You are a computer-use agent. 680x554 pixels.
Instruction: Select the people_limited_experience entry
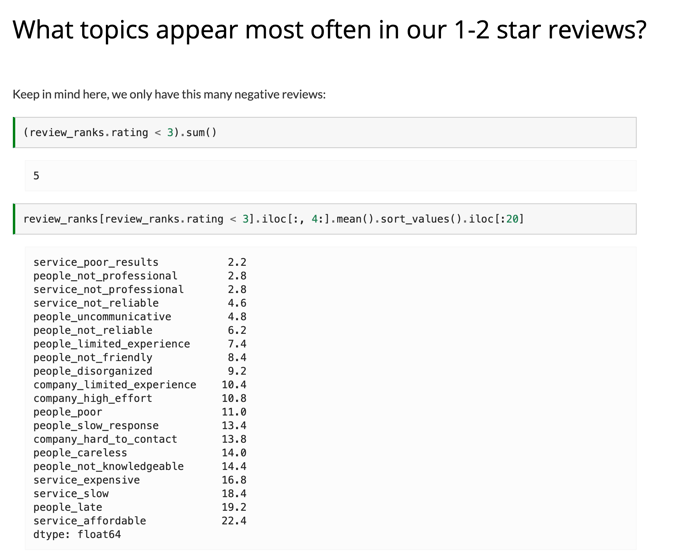click(x=111, y=344)
